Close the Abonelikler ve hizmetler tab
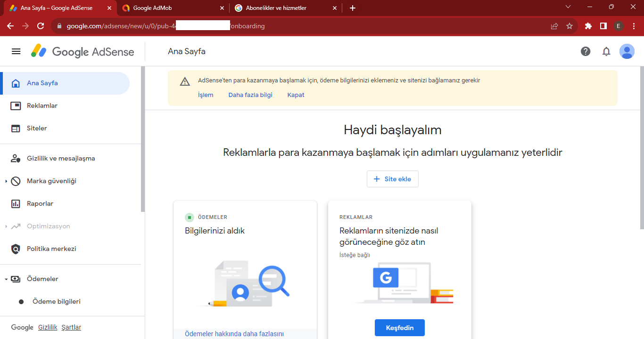 click(x=335, y=8)
